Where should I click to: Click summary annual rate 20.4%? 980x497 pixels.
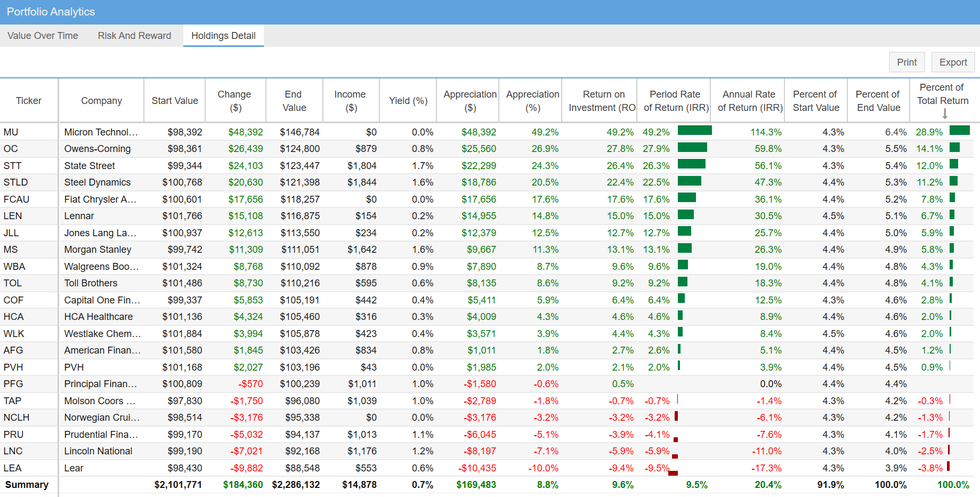pos(768,485)
